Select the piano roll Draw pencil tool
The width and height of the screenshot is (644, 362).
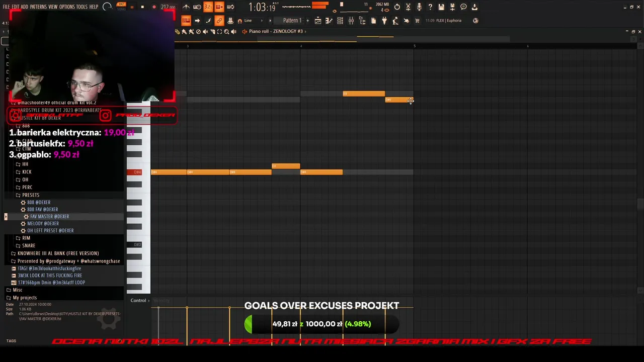coord(177,32)
